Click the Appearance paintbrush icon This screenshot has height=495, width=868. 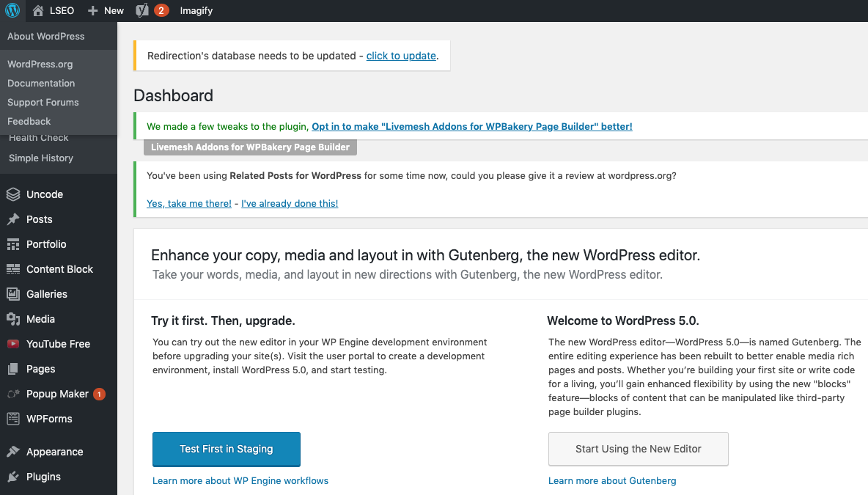(13, 452)
